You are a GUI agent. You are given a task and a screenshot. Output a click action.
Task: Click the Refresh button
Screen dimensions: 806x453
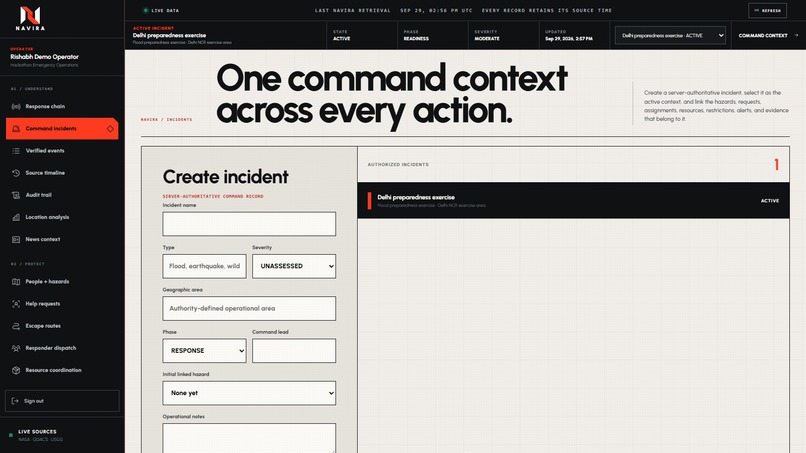(x=767, y=10)
